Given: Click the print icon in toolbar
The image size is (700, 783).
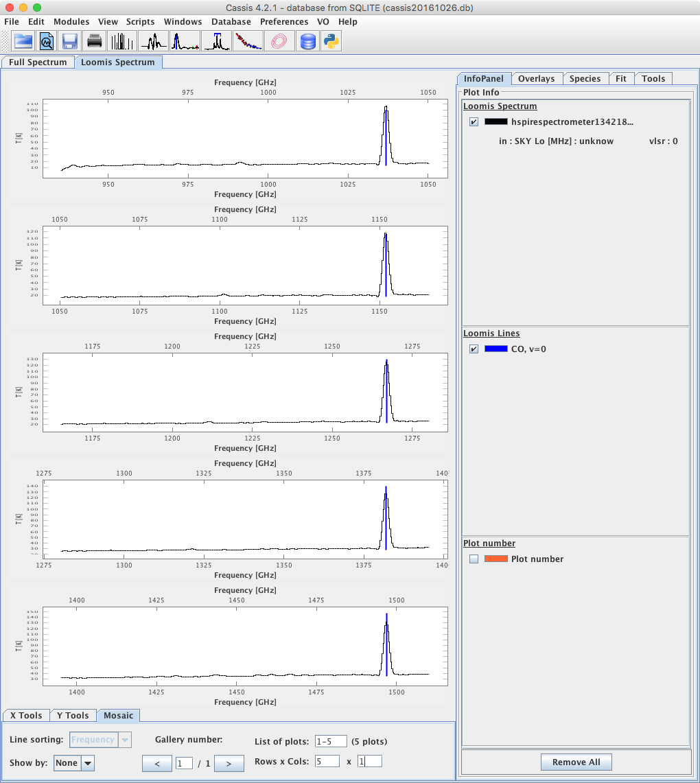Looking at the screenshot, I should [95, 41].
